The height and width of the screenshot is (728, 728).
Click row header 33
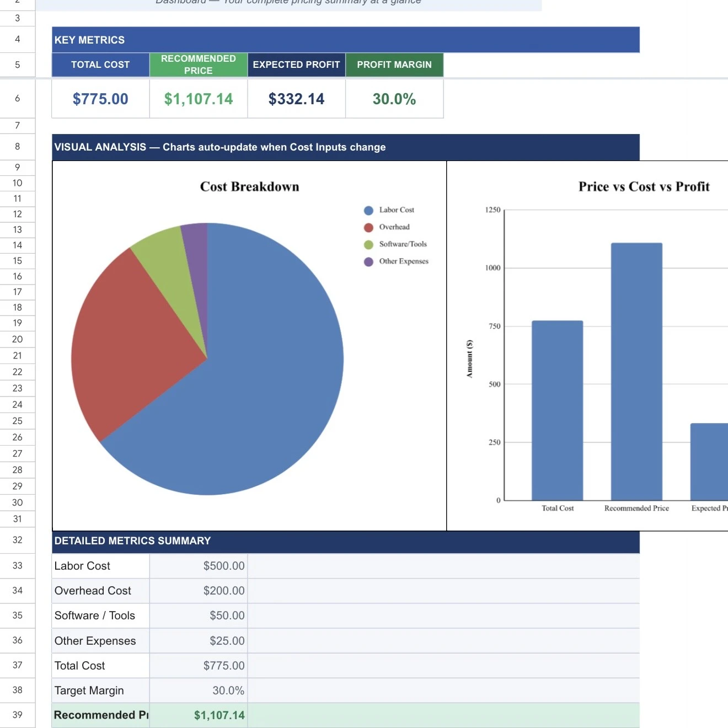18,566
